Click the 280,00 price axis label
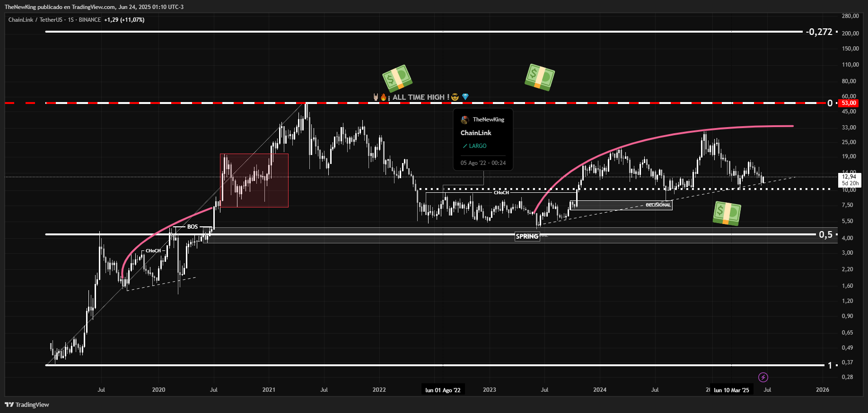Image resolution: width=868 pixels, height=413 pixels. 850,16
